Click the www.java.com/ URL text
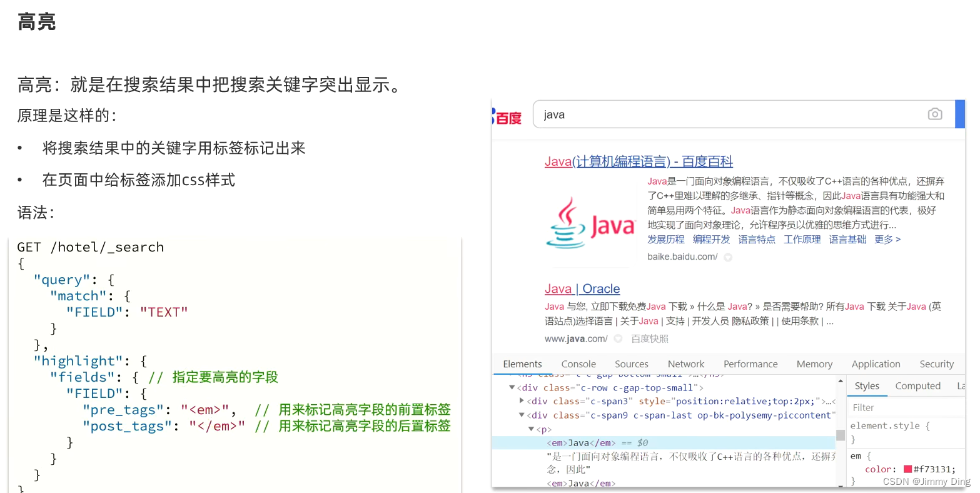Screen dimensions: 980x493 [576, 338]
